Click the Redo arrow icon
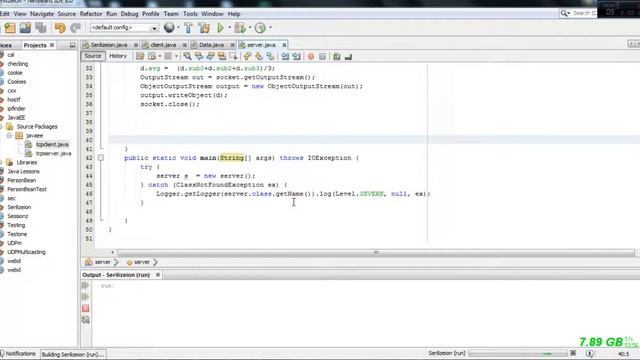 point(76,28)
